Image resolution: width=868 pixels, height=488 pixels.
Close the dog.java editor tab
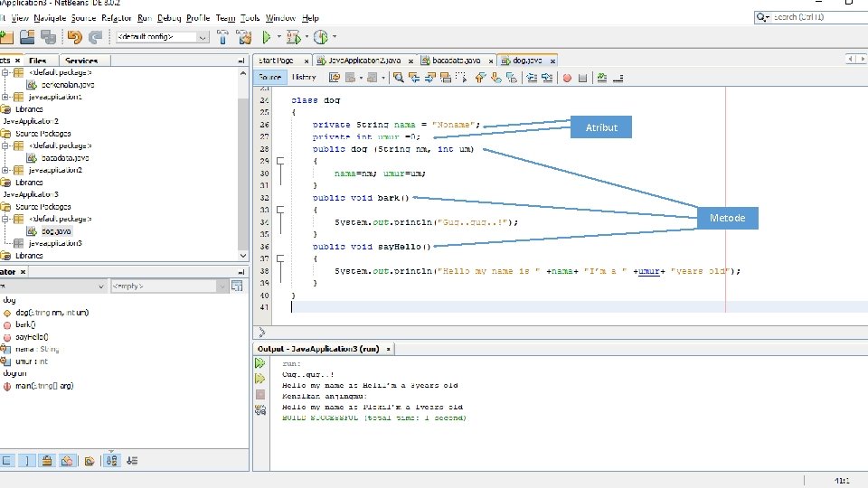[x=552, y=61]
